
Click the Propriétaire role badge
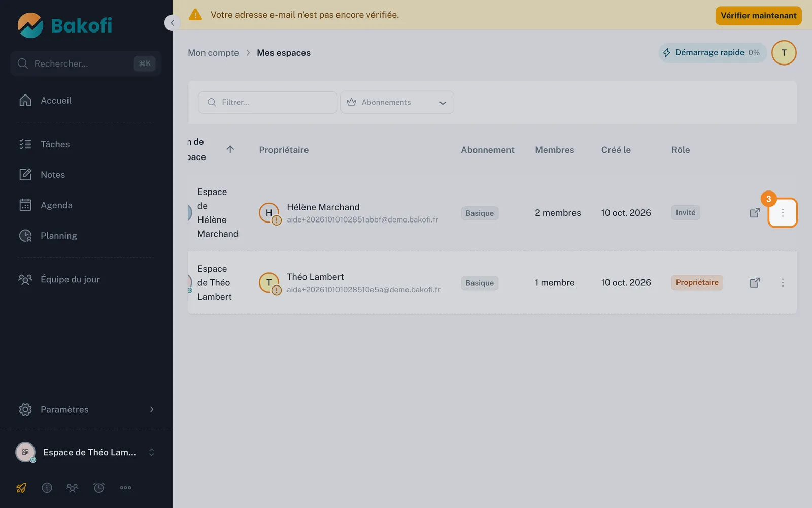[x=697, y=282]
